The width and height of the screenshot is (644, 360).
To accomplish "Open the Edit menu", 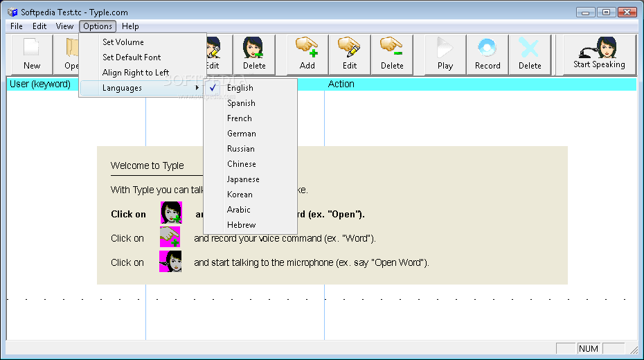I will [x=39, y=26].
